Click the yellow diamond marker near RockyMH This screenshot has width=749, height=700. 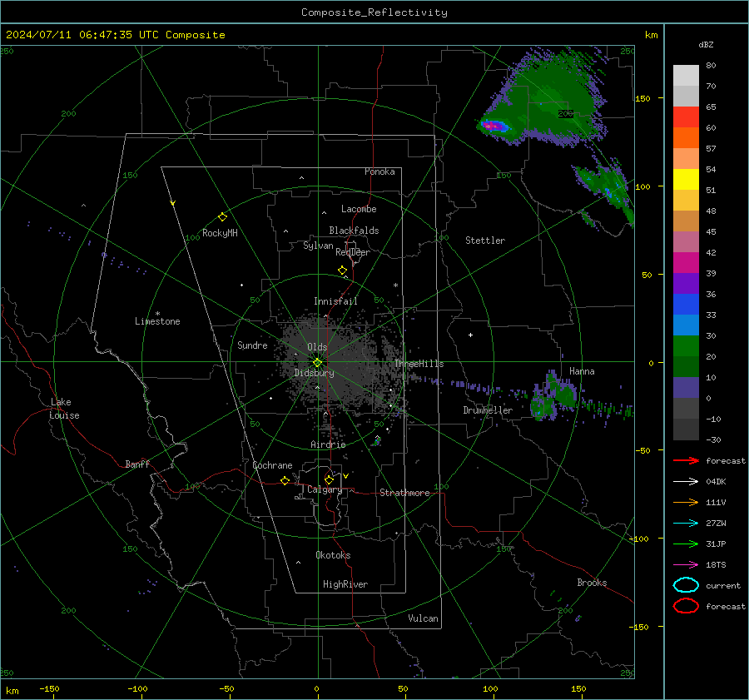[222, 217]
